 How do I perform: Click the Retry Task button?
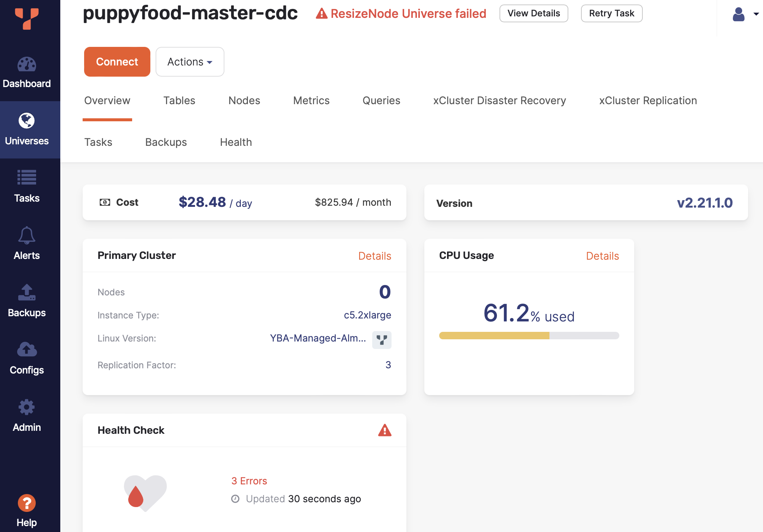(x=612, y=13)
